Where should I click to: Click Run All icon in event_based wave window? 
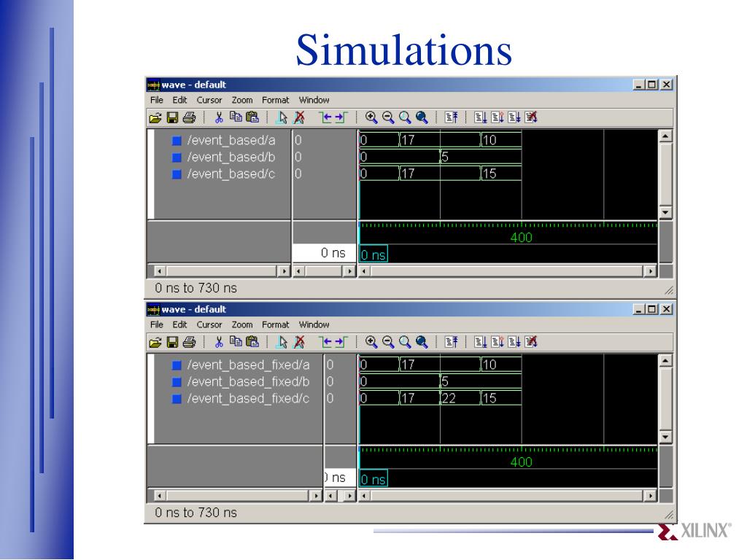tap(514, 117)
